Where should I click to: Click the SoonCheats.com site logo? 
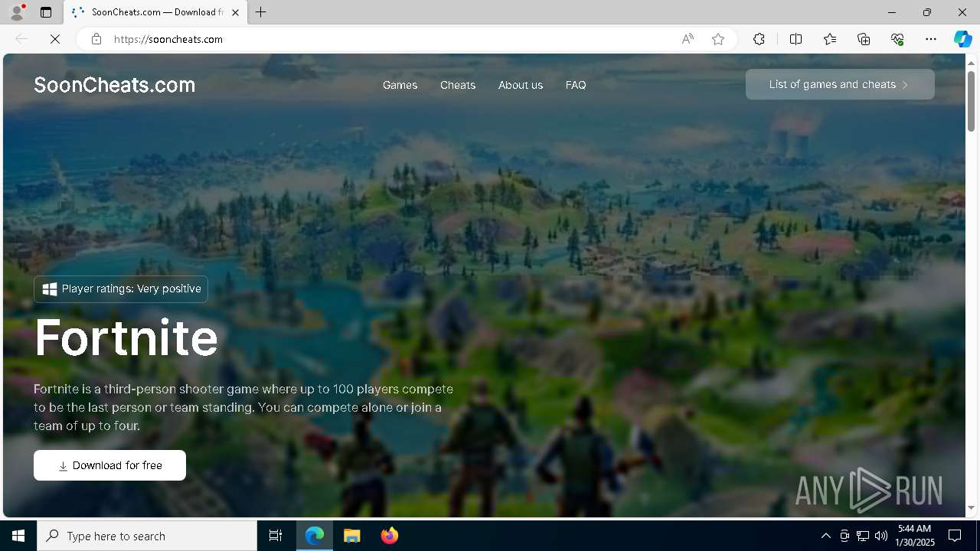coord(115,85)
